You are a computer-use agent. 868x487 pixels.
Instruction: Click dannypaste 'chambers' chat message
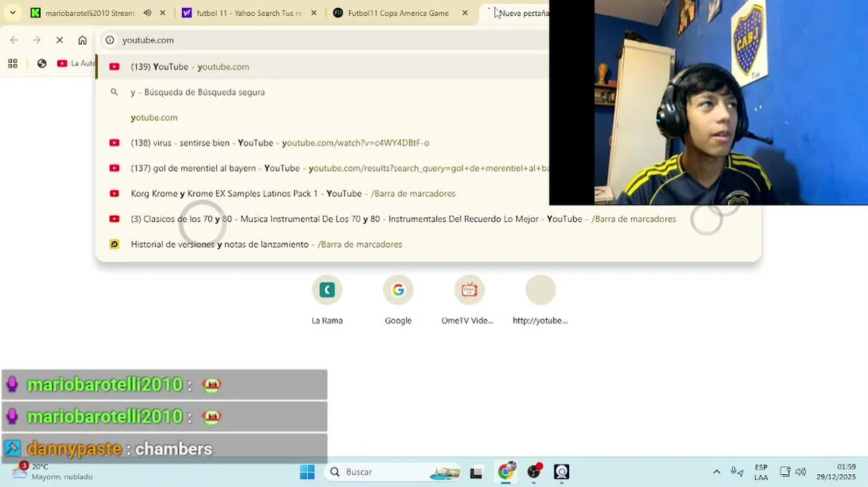(x=164, y=448)
